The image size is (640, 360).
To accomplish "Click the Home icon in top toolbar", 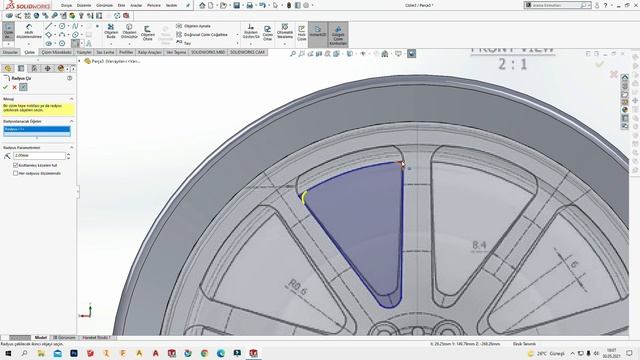I will point(202,5).
